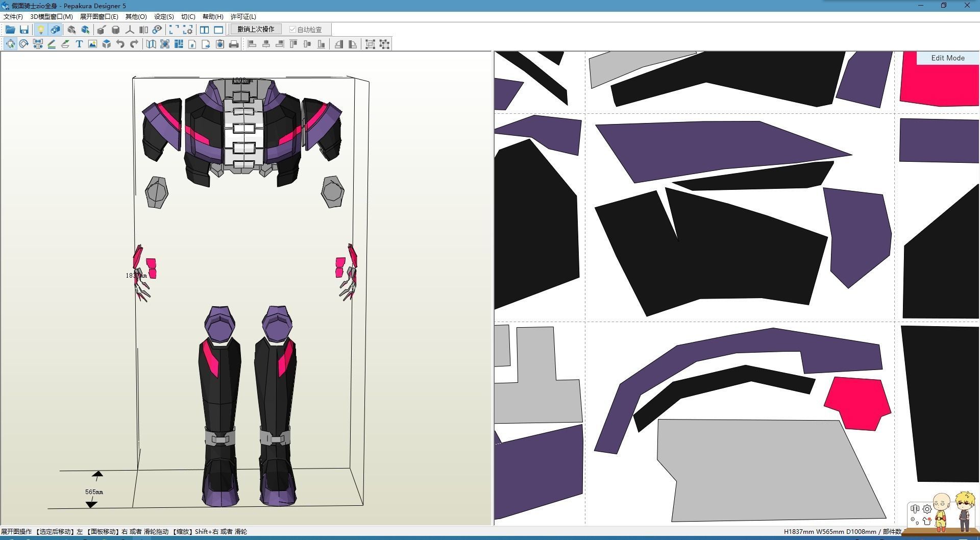Open the 文件(F) menu

click(13, 16)
